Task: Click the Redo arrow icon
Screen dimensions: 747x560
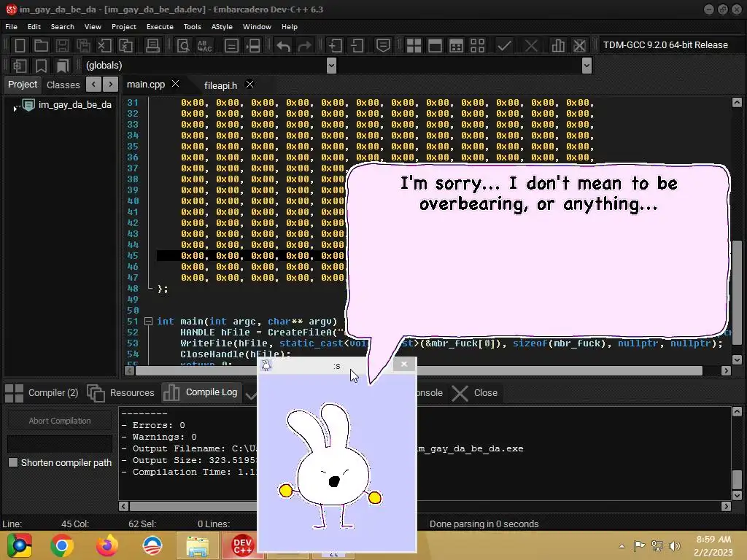Action: pyautogui.click(x=304, y=46)
